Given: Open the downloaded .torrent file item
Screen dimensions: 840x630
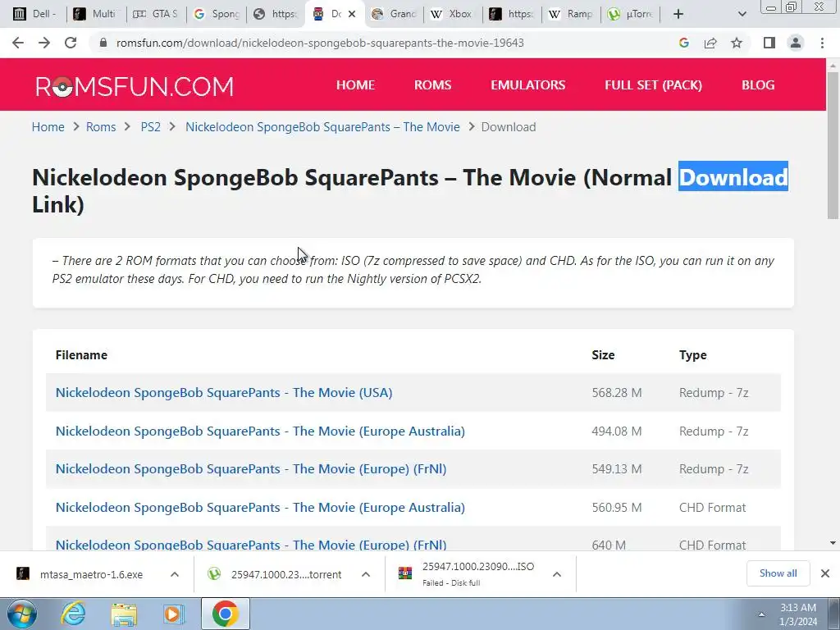Looking at the screenshot, I should 286,574.
